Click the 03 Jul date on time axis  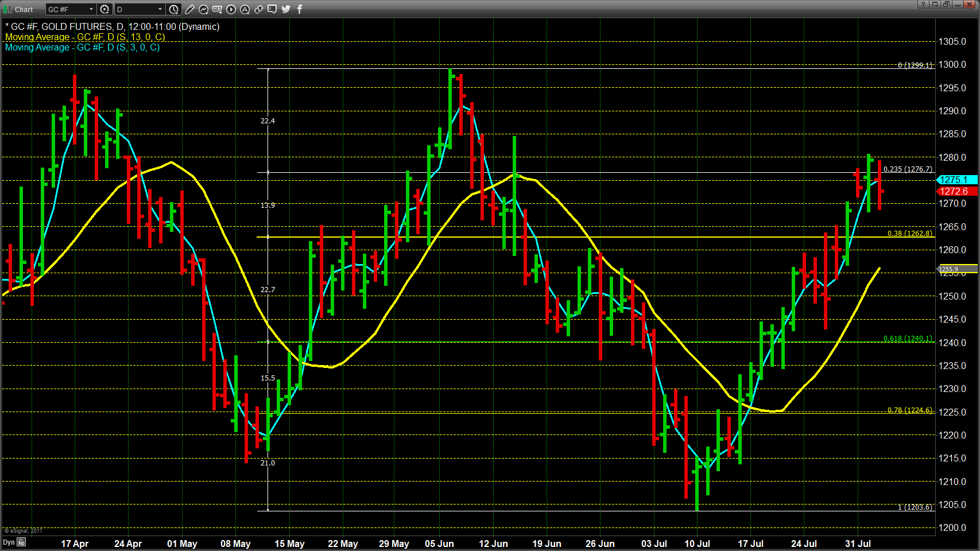tap(654, 544)
